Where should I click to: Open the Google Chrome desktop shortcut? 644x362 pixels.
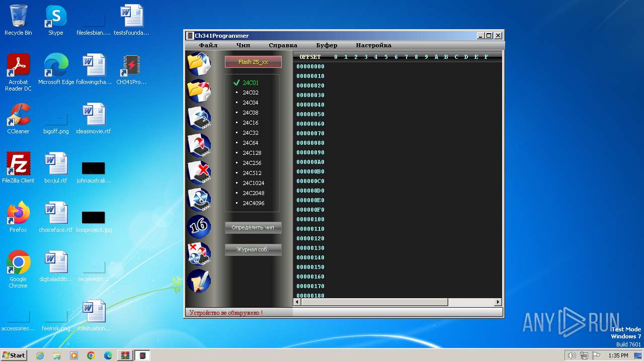coord(18,269)
